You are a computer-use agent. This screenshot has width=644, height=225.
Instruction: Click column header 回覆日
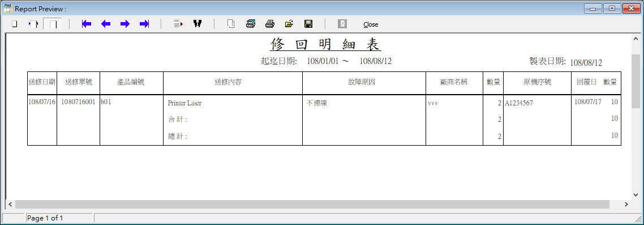(587, 82)
